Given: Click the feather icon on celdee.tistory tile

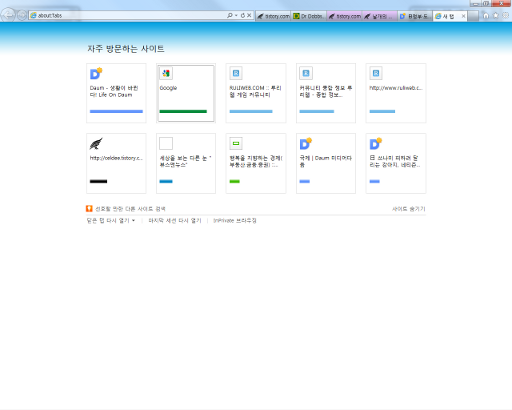Looking at the screenshot, I should pos(96,144).
